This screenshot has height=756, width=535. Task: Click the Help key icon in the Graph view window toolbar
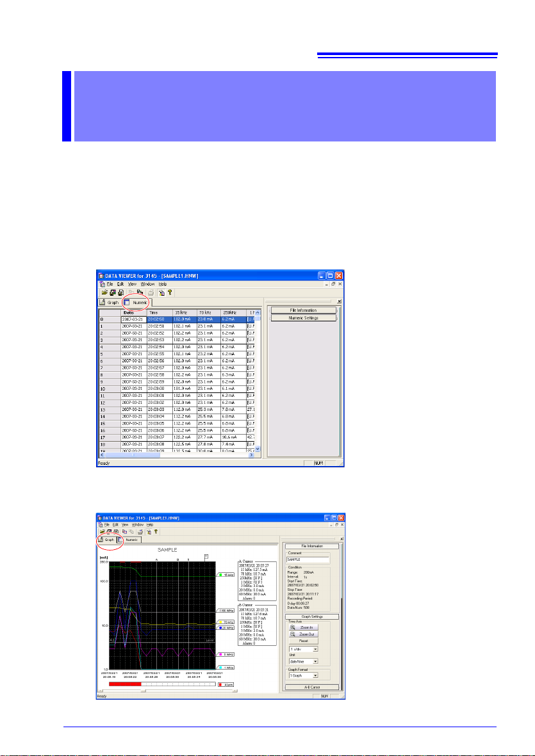pos(156,532)
